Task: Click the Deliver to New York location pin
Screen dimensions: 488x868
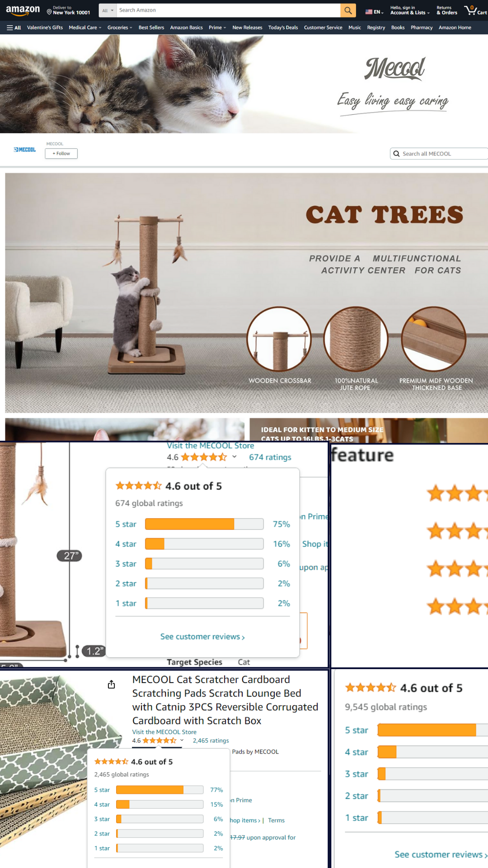Action: 49,12
